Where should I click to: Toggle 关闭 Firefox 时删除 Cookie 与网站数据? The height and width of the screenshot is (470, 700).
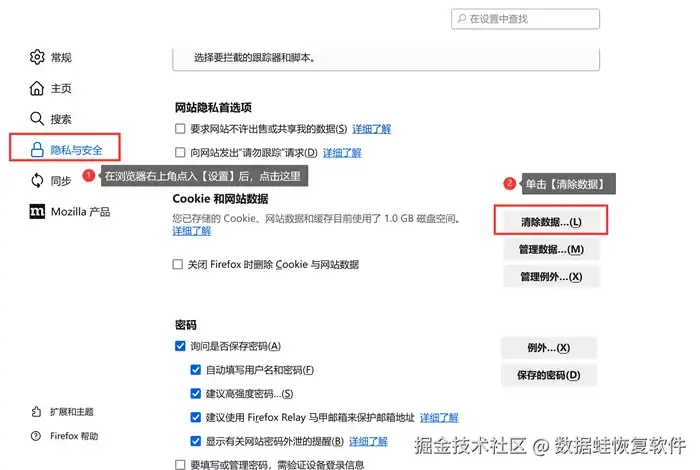click(178, 264)
